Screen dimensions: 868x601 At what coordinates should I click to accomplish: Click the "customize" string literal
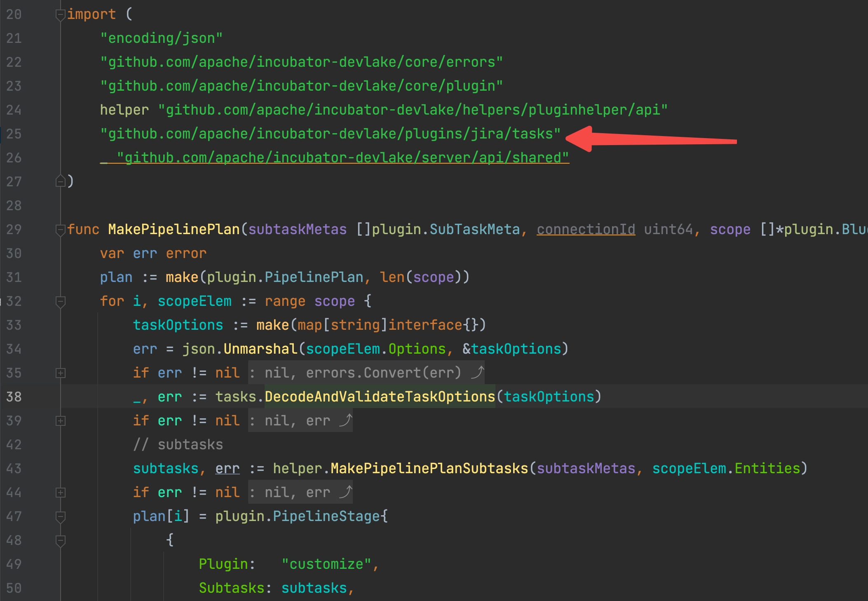pyautogui.click(x=326, y=564)
